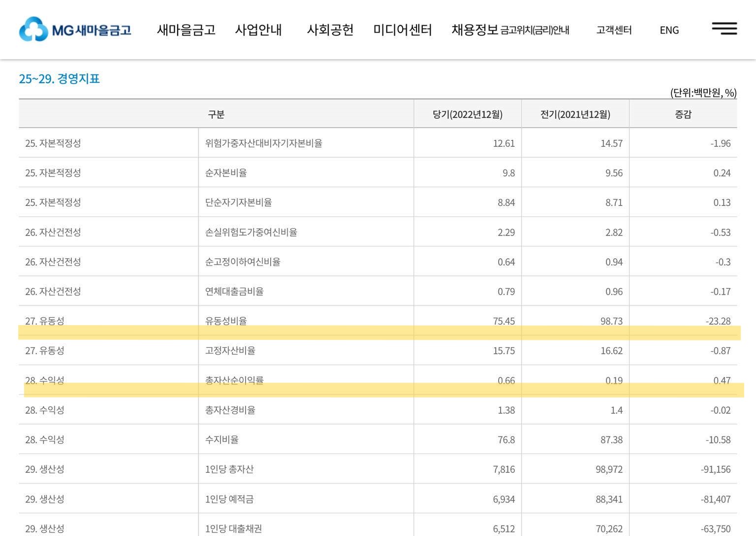Switch to ENG language
Viewport: 756px width, 536px height.
[x=669, y=31]
